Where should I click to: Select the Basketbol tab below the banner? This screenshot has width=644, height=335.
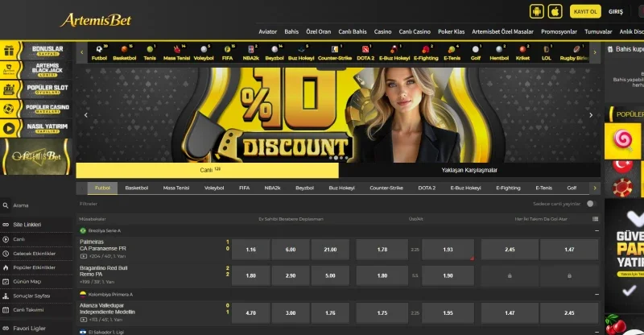pyautogui.click(x=136, y=188)
